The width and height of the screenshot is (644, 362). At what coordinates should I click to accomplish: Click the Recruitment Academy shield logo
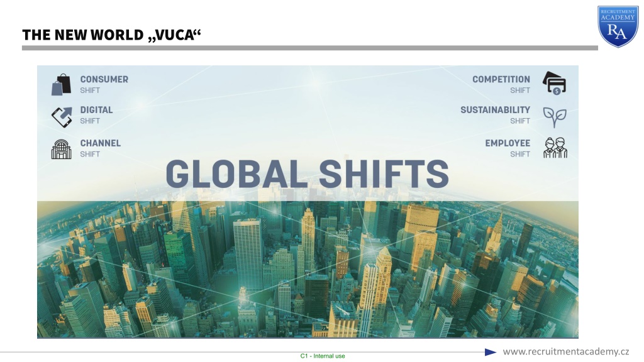[x=618, y=26]
